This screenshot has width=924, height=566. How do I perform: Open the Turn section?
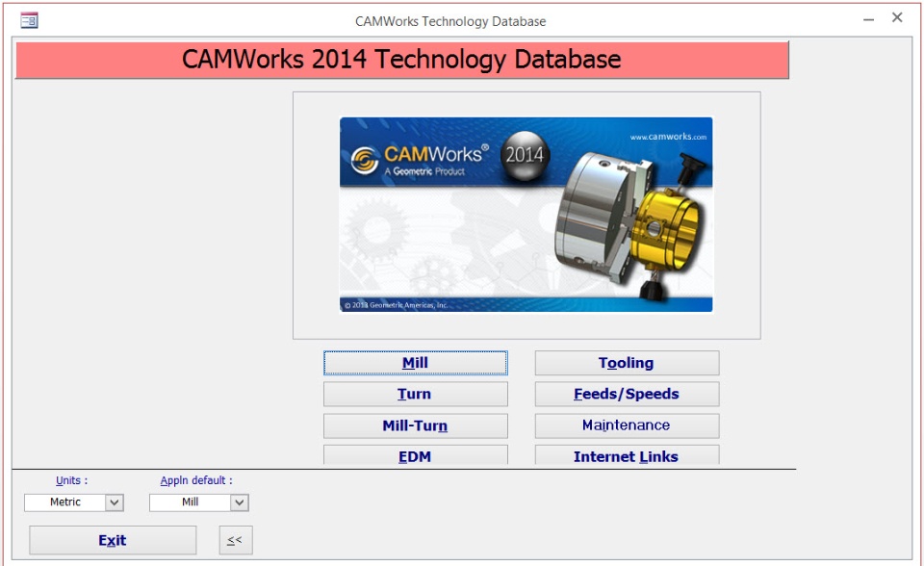tap(415, 394)
